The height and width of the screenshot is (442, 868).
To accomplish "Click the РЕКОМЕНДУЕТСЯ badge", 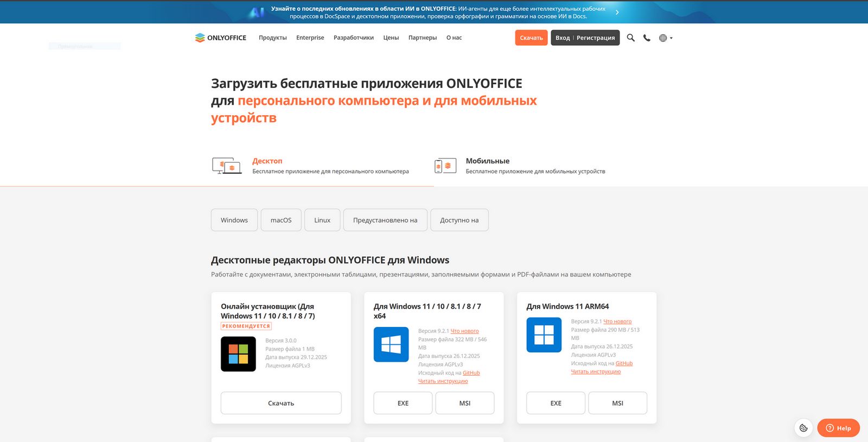I will click(246, 326).
